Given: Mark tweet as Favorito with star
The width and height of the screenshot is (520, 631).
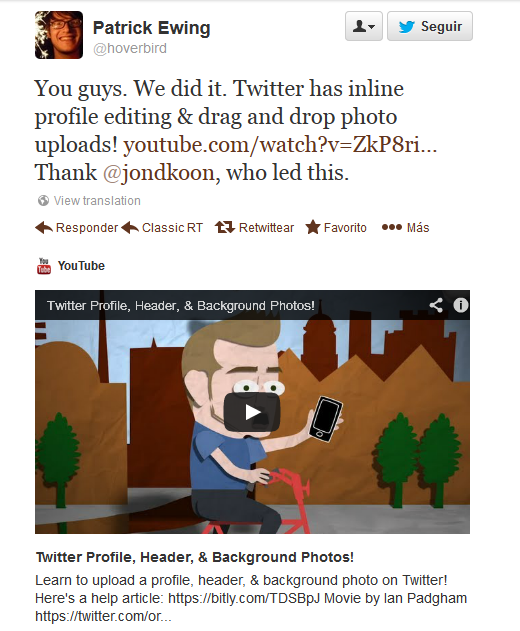Looking at the screenshot, I should click(313, 227).
